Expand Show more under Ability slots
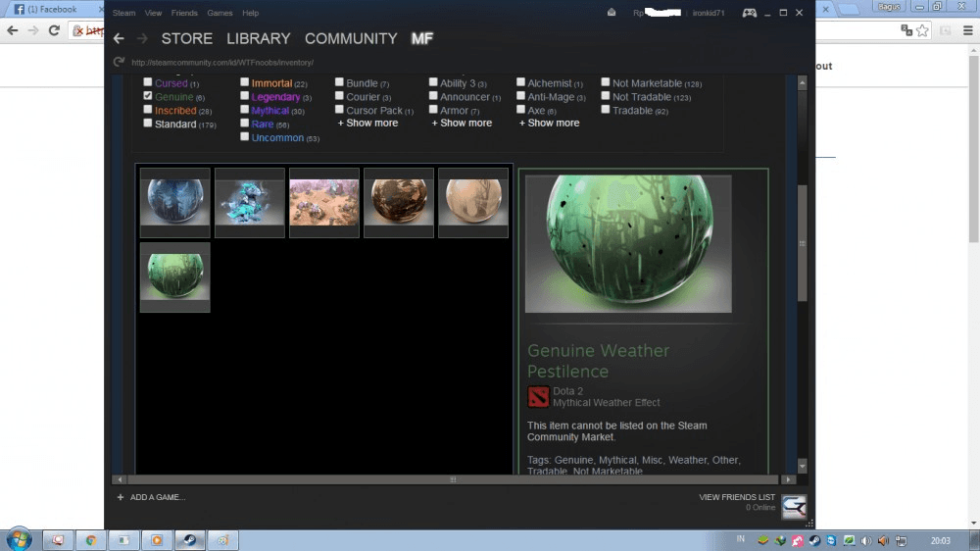980x551 pixels. (x=462, y=124)
